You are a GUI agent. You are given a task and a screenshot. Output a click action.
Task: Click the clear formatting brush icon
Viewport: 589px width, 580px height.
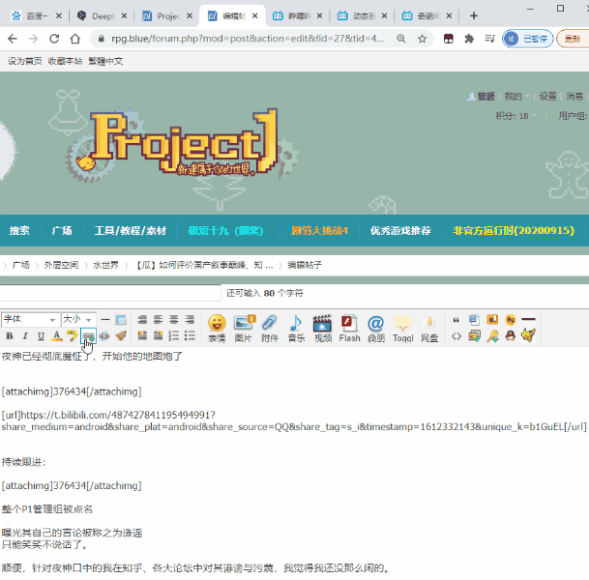click(x=121, y=335)
